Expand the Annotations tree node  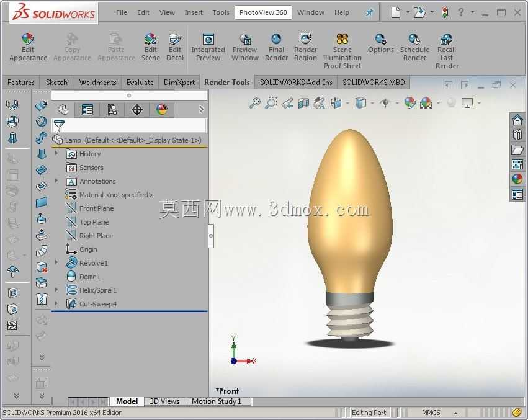(56, 181)
